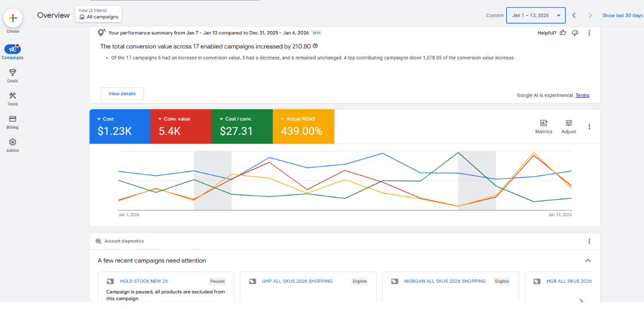Select the red Conv. value card
This screenshot has height=309, width=644.
click(181, 127)
